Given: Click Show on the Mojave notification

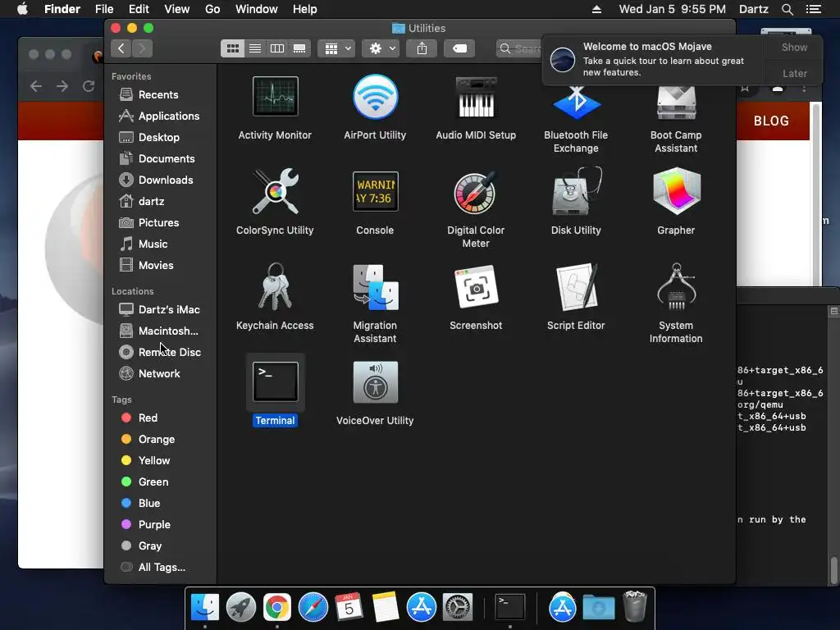Looking at the screenshot, I should tap(794, 48).
